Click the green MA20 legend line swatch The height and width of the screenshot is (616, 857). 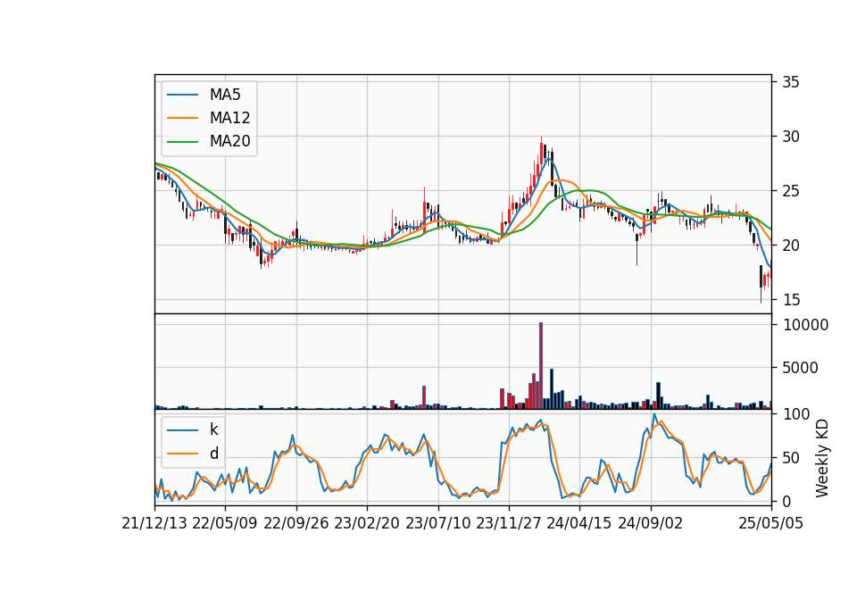(182, 142)
